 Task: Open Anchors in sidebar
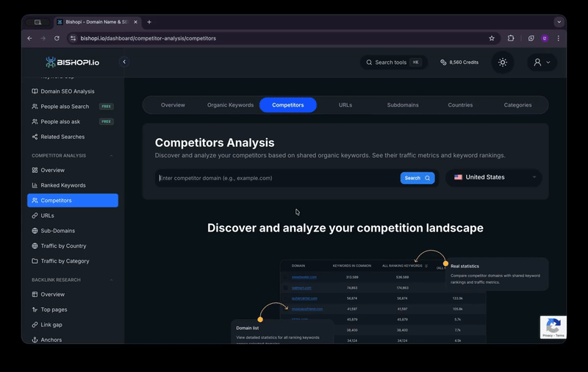coord(51,340)
